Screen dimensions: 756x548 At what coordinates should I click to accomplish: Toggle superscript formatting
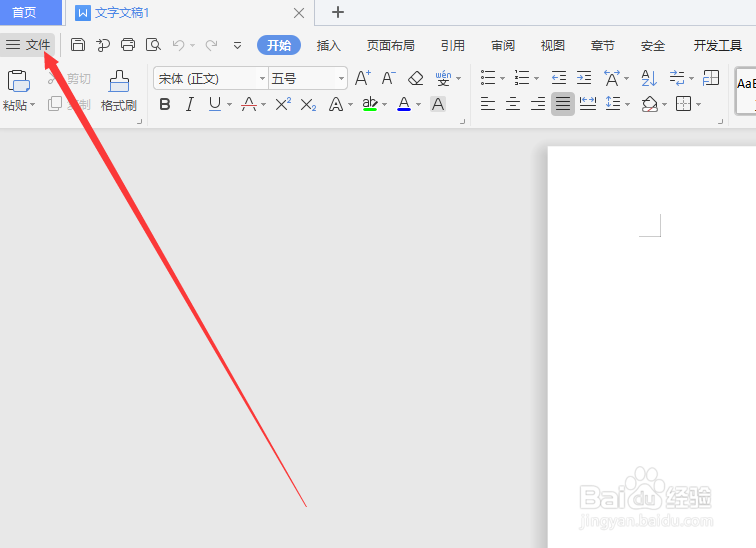coord(283,104)
